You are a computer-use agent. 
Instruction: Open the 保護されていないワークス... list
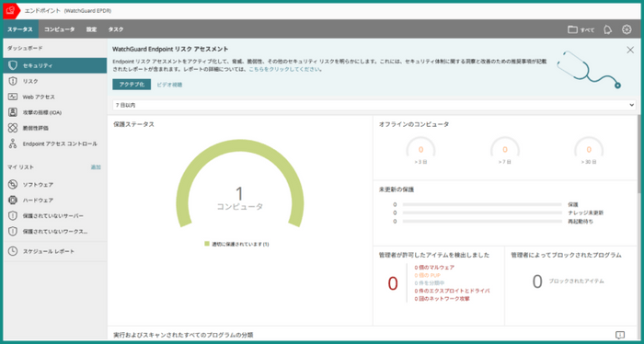[x=55, y=232]
